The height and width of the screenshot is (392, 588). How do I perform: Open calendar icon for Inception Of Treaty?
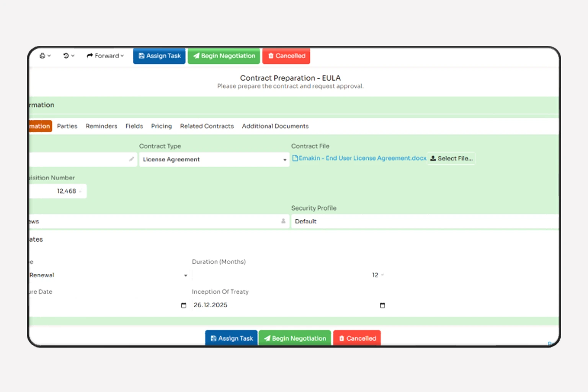click(x=382, y=305)
